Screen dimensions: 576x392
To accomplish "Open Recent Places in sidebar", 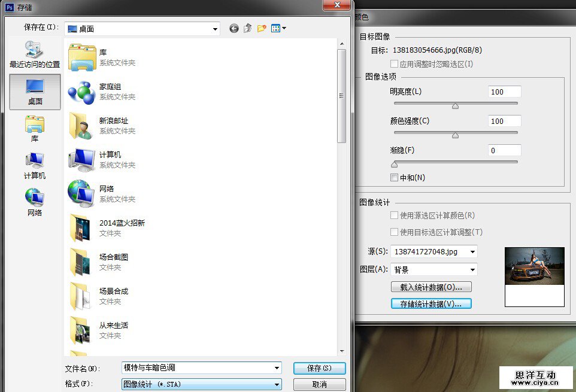I will (x=35, y=54).
